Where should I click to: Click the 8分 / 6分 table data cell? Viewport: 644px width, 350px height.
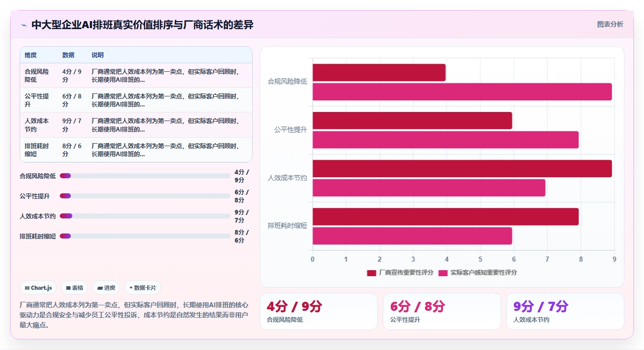coord(72,150)
